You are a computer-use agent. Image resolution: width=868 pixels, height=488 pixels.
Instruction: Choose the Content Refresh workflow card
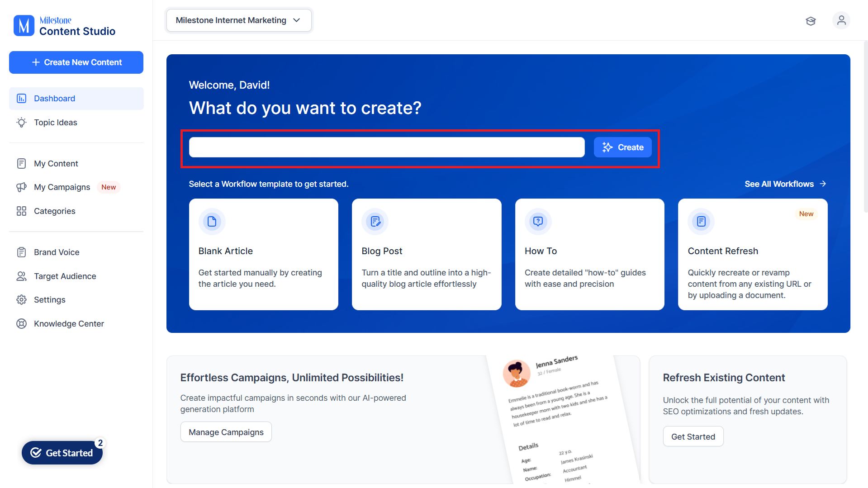[x=753, y=254]
